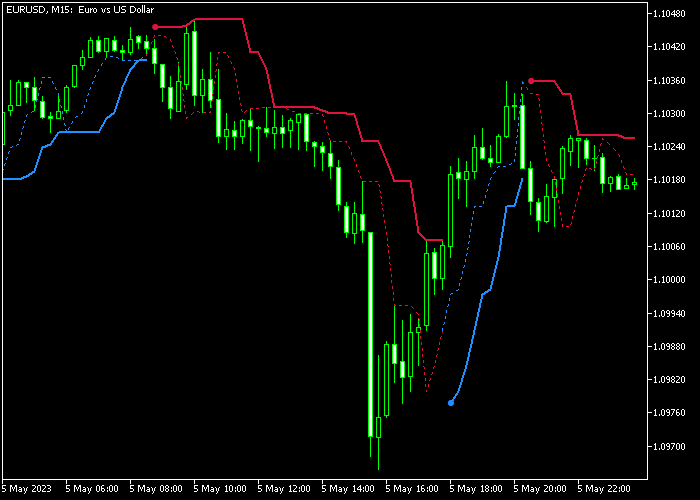Click the 1.10060 price label

tap(669, 246)
